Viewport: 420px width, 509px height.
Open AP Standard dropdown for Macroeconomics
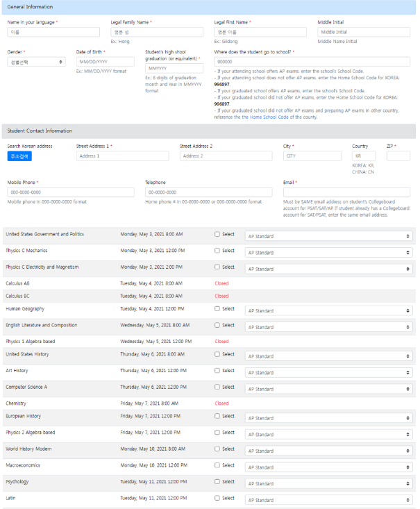coord(328,467)
